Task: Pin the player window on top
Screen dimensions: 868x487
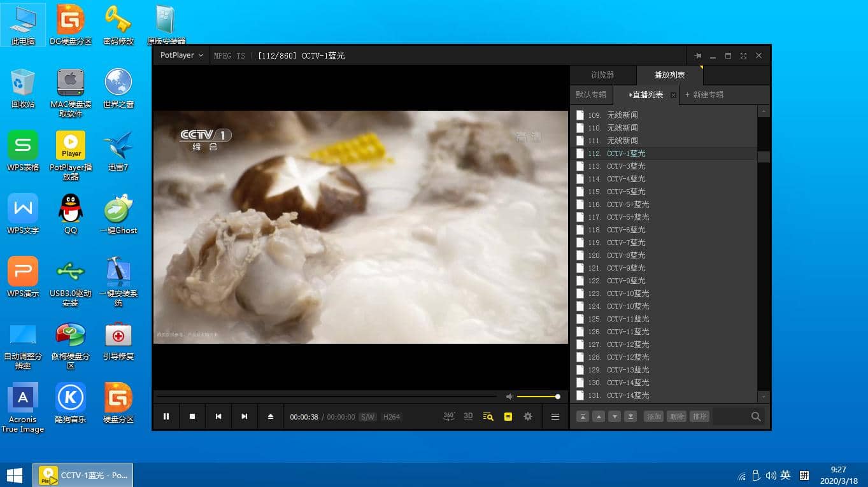Action: 697,56
